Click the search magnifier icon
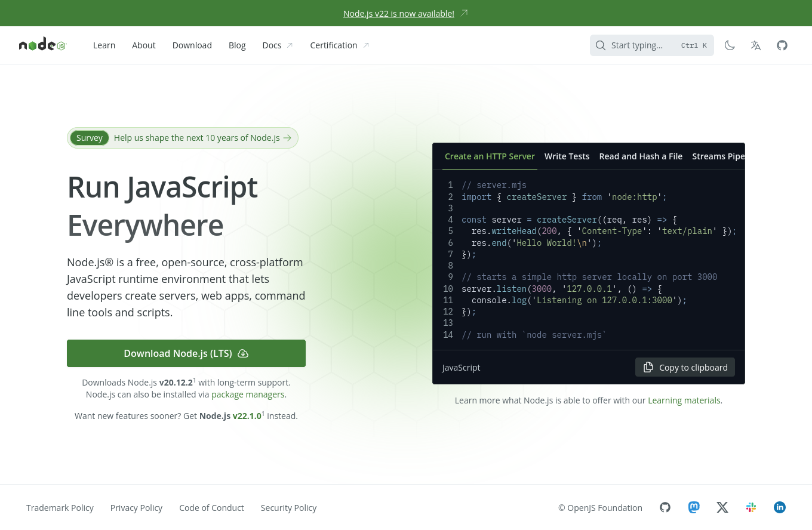Image resolution: width=812 pixels, height=530 pixels. 601,45
